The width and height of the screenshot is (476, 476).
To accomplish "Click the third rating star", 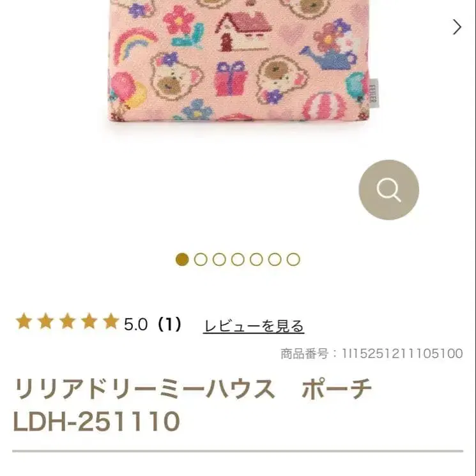I will click(x=67, y=321).
